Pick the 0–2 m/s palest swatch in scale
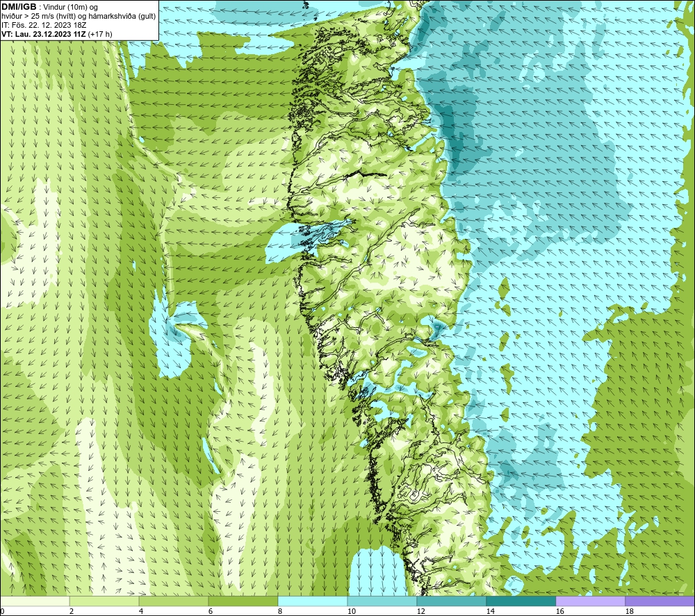Image resolution: width=695 pixels, height=616 pixels. click(35, 601)
